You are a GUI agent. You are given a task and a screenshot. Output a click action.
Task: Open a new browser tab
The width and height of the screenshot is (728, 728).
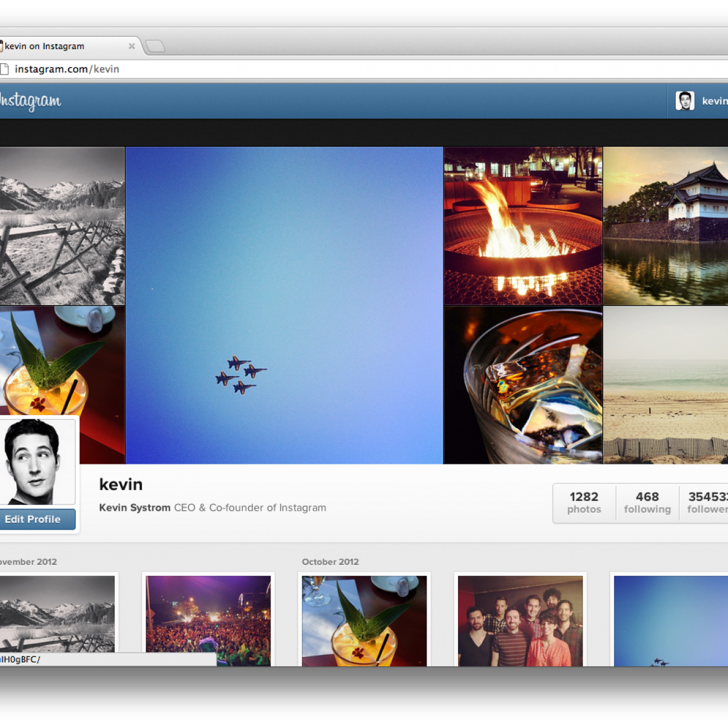pyautogui.click(x=155, y=46)
